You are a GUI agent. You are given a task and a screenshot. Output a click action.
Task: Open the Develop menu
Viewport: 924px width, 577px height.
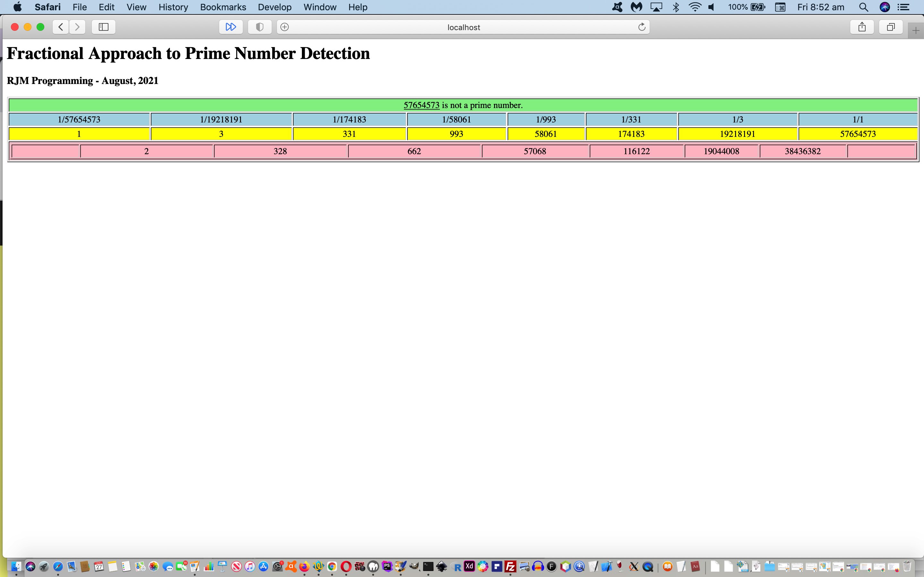coord(275,7)
